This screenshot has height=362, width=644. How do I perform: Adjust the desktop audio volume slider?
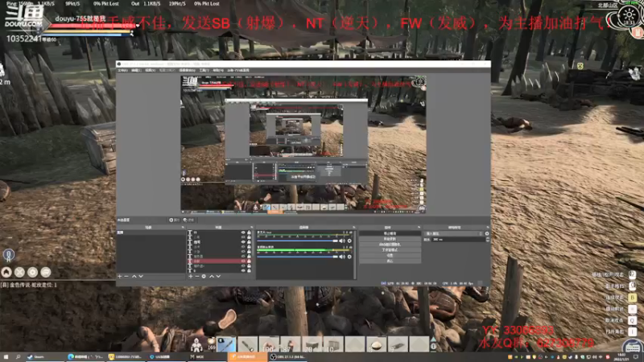tap(297, 257)
